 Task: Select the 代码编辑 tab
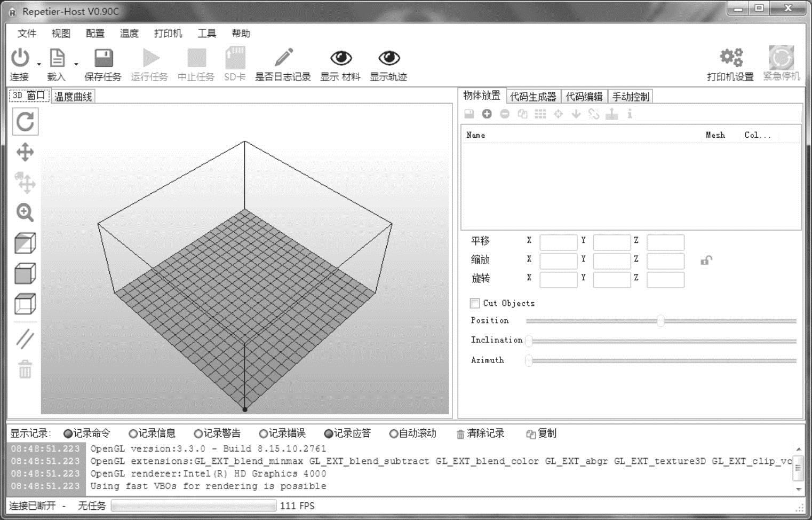[x=584, y=97]
